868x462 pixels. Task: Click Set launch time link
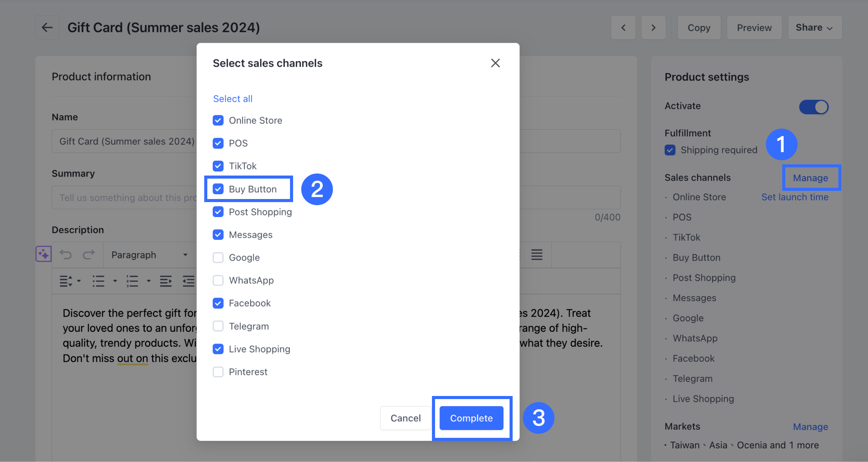[795, 197]
